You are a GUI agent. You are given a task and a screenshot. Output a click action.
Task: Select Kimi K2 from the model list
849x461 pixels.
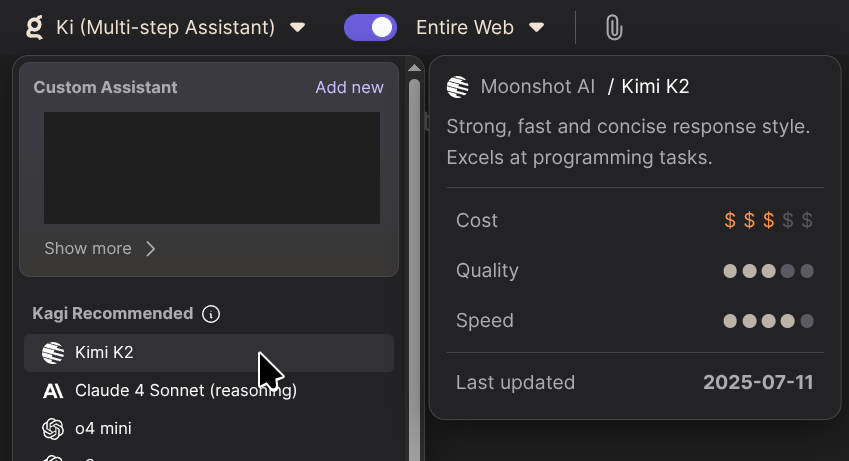pyautogui.click(x=104, y=352)
